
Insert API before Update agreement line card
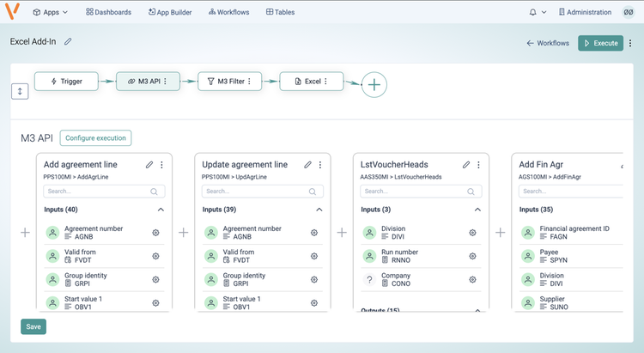184,233
